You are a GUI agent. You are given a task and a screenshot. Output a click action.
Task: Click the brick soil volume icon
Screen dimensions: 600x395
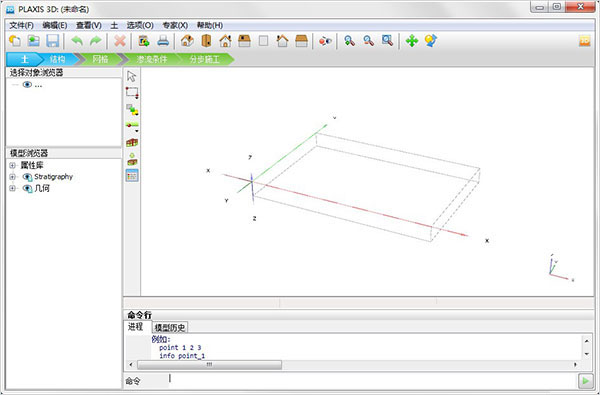[132, 142]
